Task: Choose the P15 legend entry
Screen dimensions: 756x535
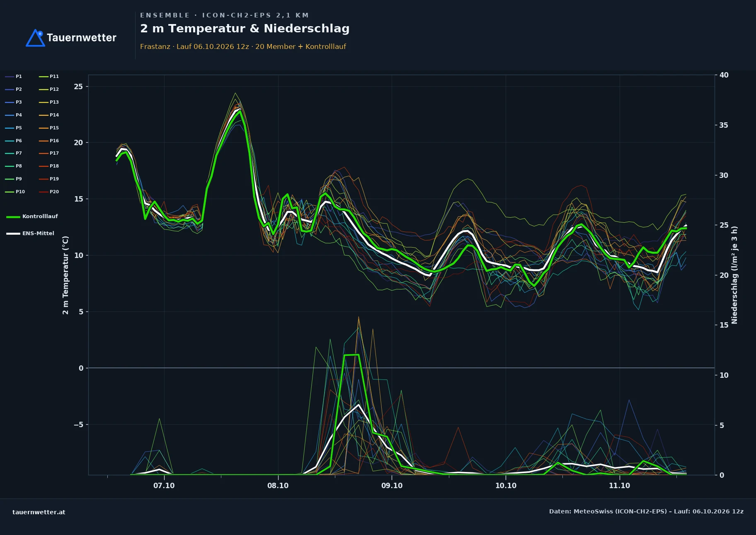Action: click(x=49, y=128)
